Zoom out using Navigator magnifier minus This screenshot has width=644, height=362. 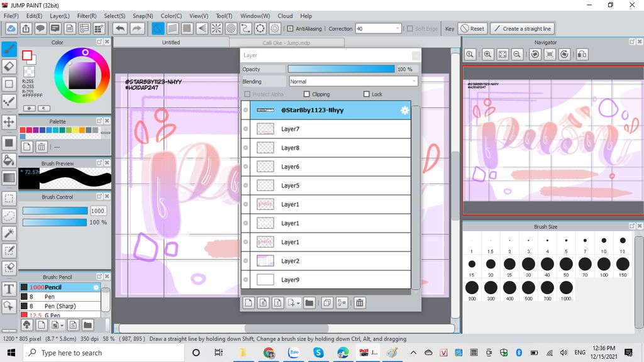[x=517, y=54]
